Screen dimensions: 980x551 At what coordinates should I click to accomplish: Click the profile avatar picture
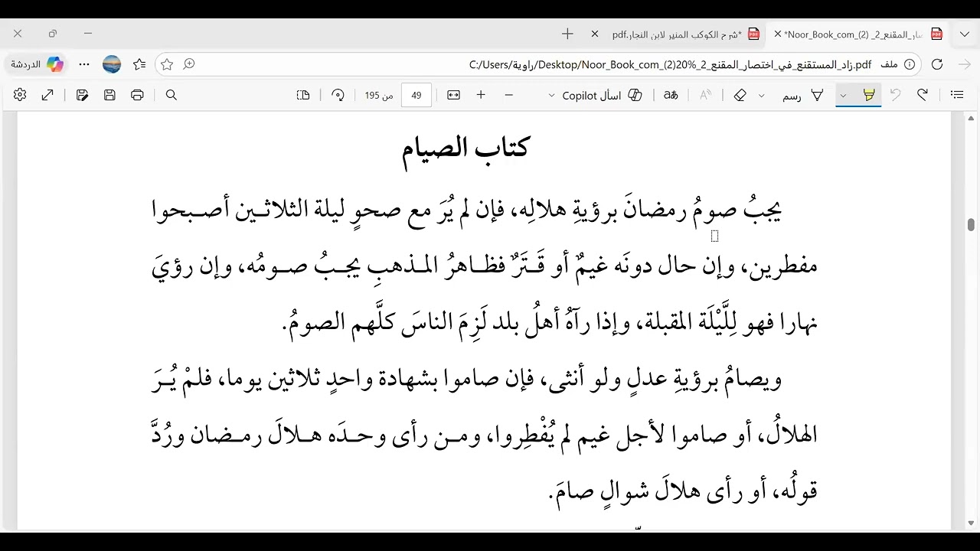point(112,64)
